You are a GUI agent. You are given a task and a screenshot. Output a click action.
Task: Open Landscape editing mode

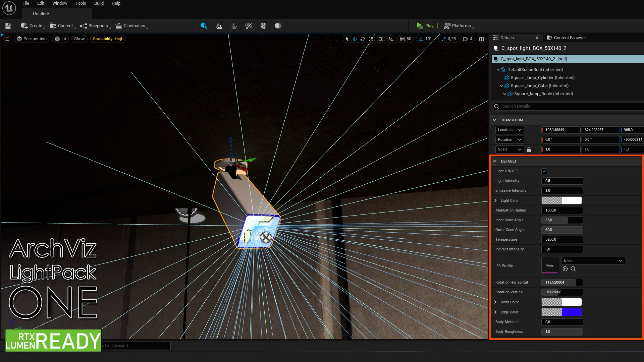pos(219,25)
